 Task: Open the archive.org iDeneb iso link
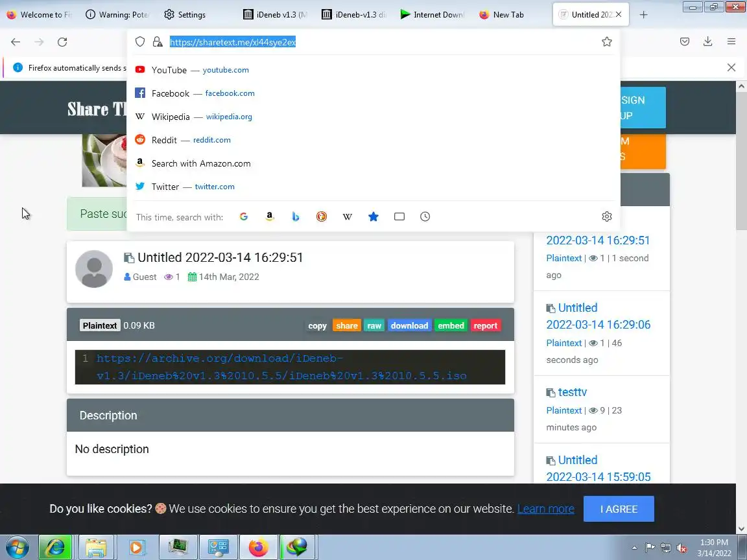click(281, 367)
